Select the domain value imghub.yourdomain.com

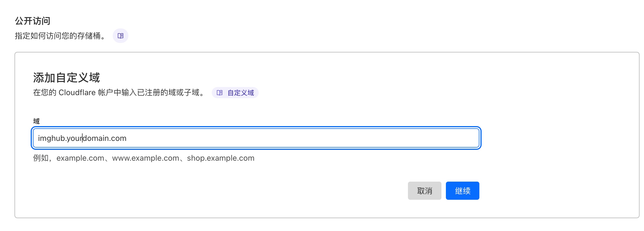82,138
